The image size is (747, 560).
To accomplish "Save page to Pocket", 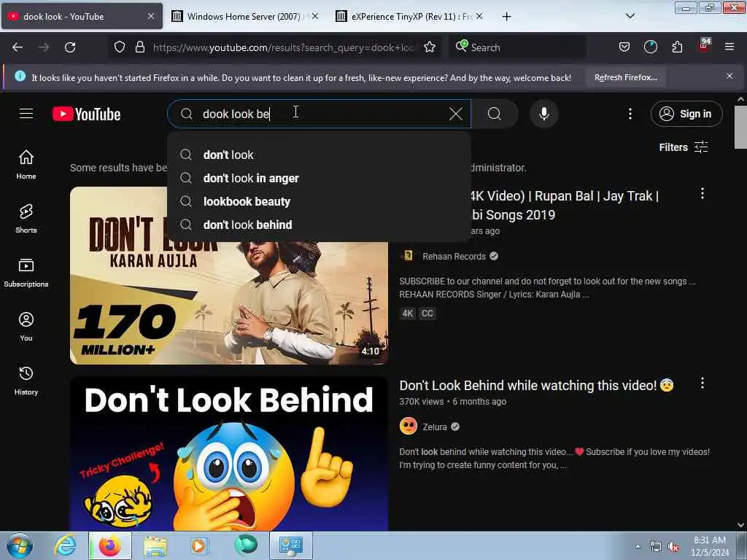I will click(624, 47).
